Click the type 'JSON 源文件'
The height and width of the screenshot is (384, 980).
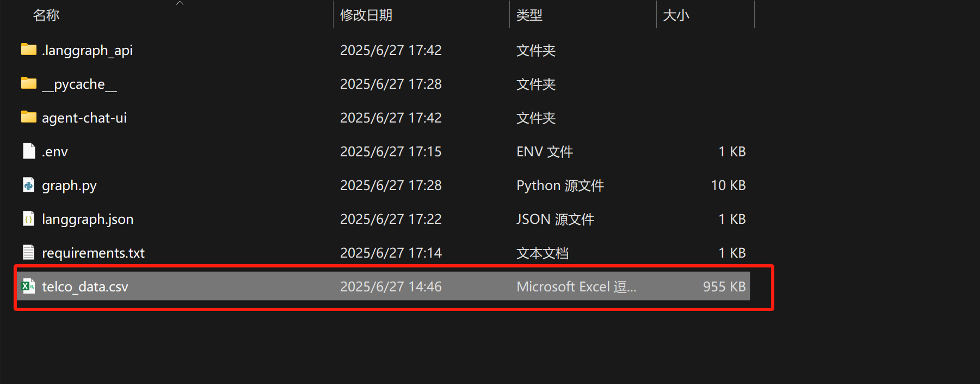coord(555,219)
